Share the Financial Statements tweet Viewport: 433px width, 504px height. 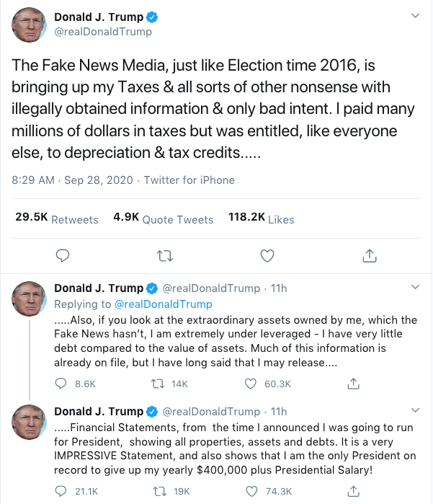tap(353, 491)
